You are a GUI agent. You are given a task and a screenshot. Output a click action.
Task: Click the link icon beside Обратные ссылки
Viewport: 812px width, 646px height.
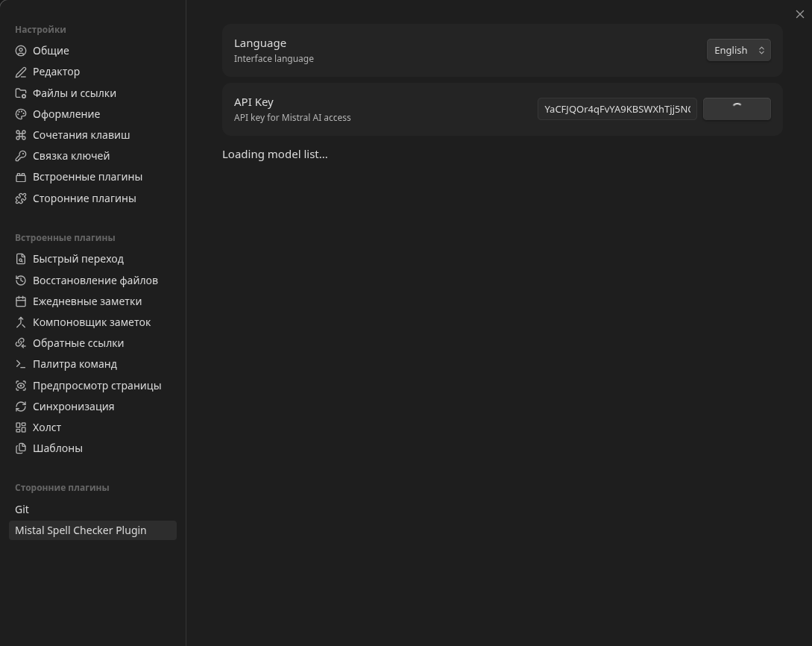(x=21, y=343)
